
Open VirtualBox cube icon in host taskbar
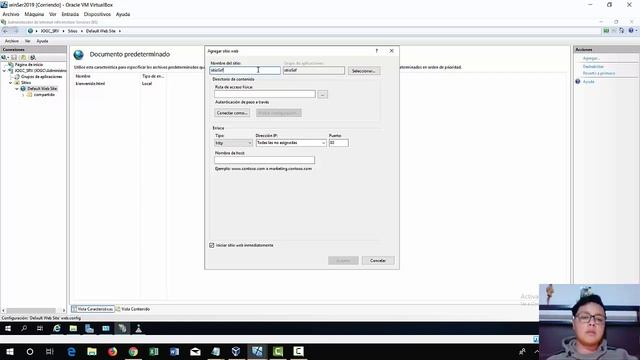tap(236, 351)
